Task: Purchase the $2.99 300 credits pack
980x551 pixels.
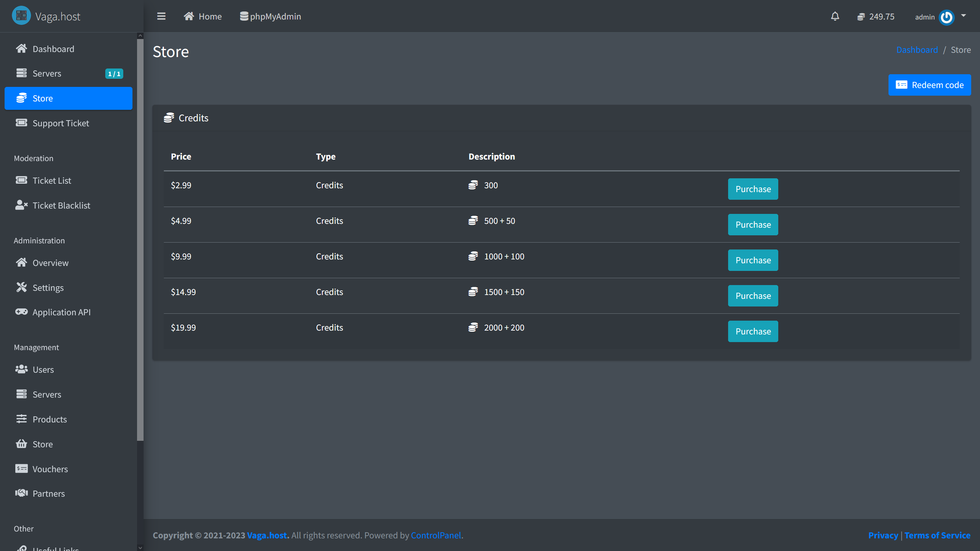Action: [x=753, y=189]
